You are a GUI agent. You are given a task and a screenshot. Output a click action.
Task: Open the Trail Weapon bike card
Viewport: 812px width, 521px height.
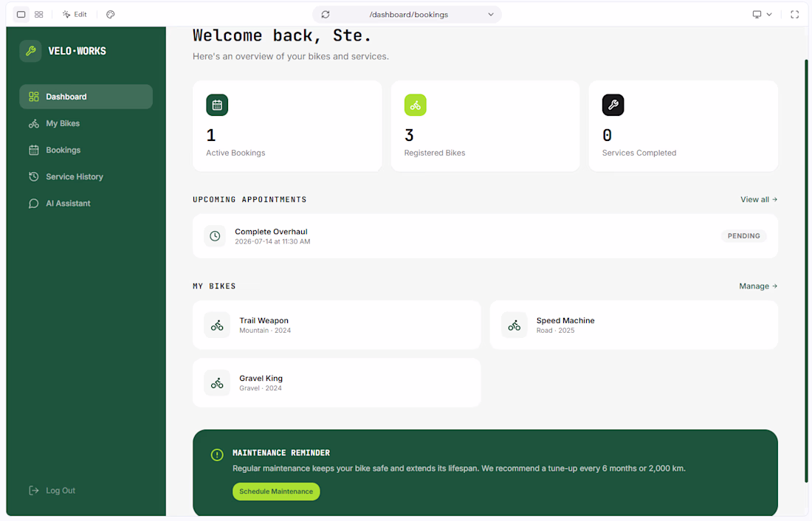pos(337,325)
